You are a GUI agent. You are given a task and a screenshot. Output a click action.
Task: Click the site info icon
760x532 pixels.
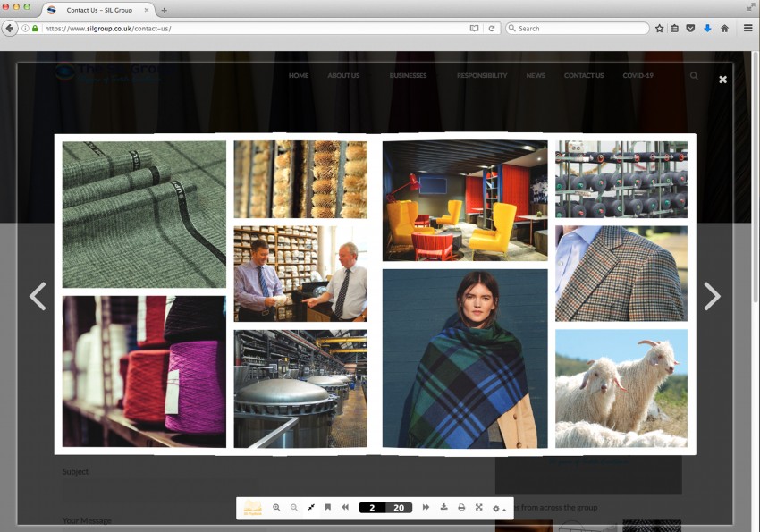[25, 29]
